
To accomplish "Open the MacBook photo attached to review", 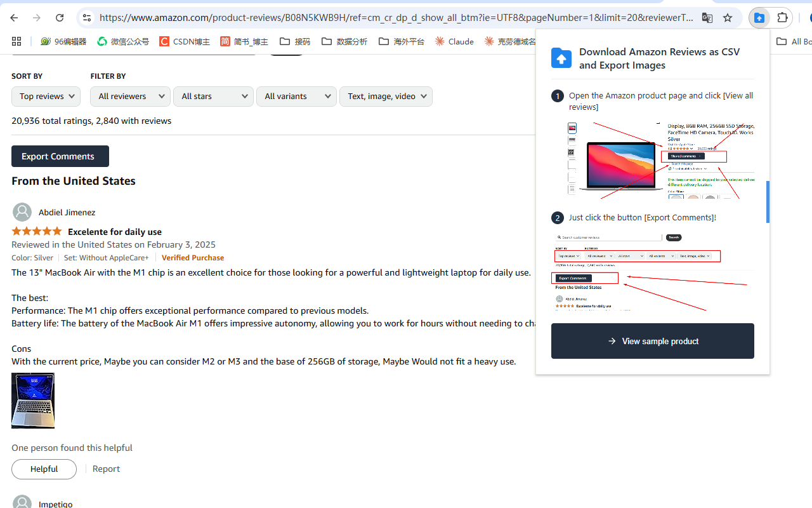I will coord(33,401).
